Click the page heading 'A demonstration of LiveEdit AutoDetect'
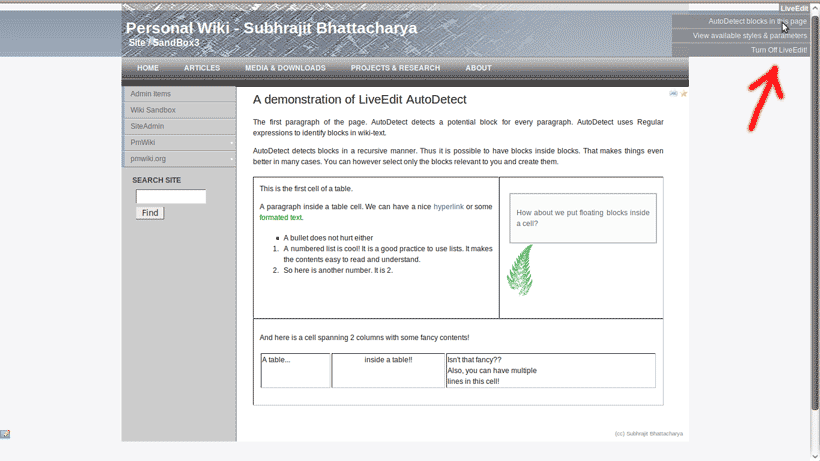The width and height of the screenshot is (820, 461). coord(360,99)
